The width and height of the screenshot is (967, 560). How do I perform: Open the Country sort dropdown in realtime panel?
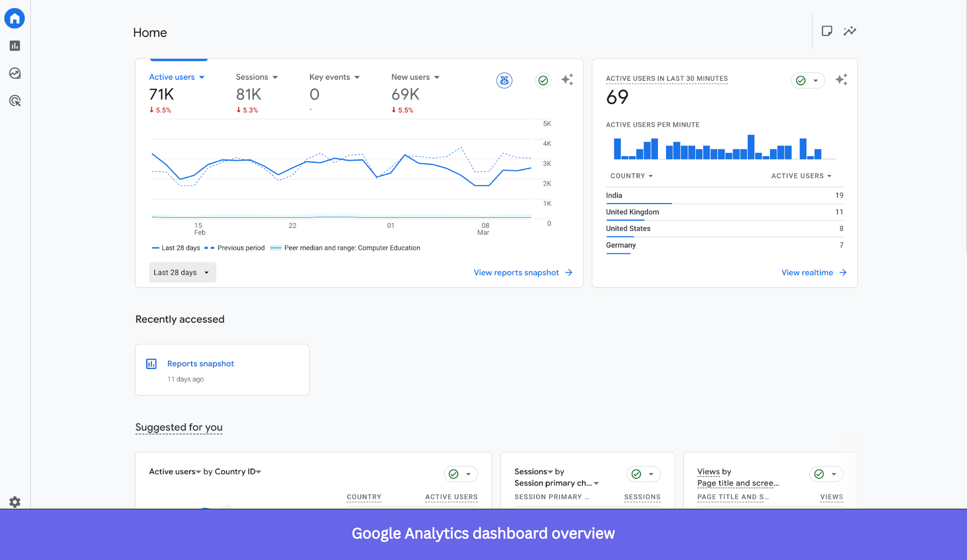pyautogui.click(x=631, y=176)
